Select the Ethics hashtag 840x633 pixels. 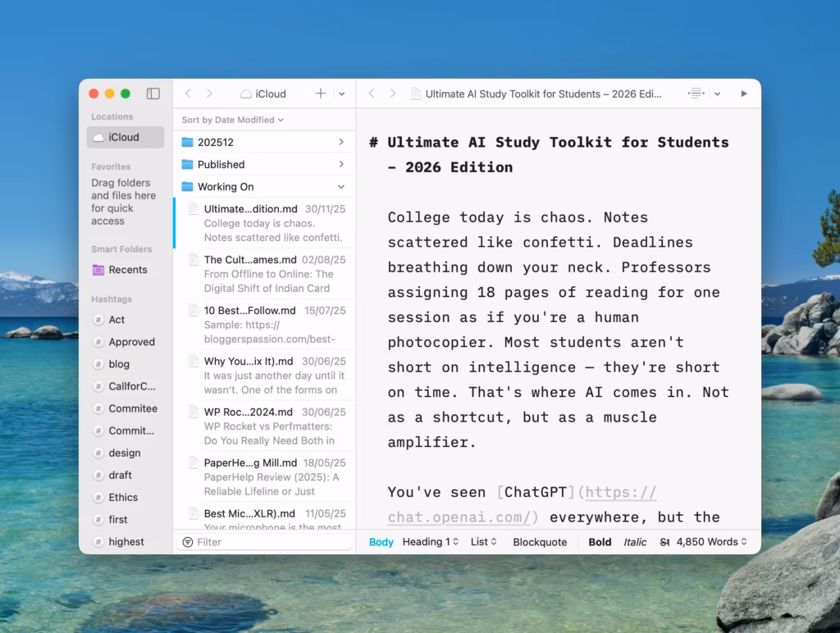[123, 497]
